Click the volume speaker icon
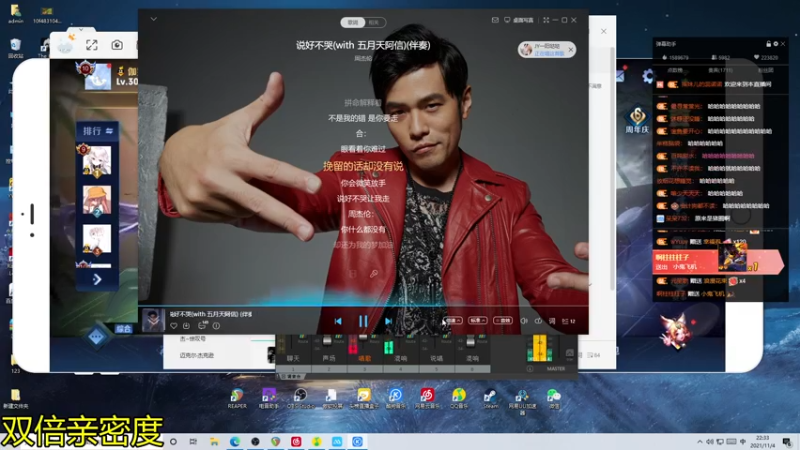The width and height of the screenshot is (800, 450). [x=523, y=321]
